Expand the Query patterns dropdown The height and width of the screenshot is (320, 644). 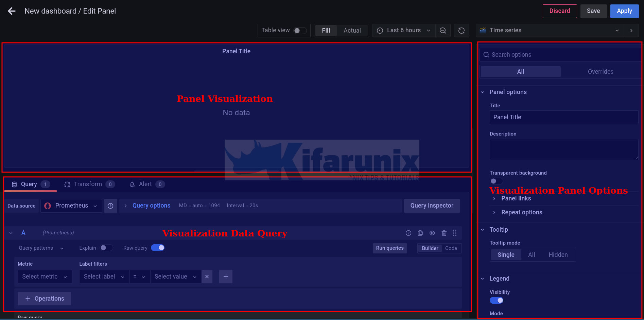tap(41, 248)
